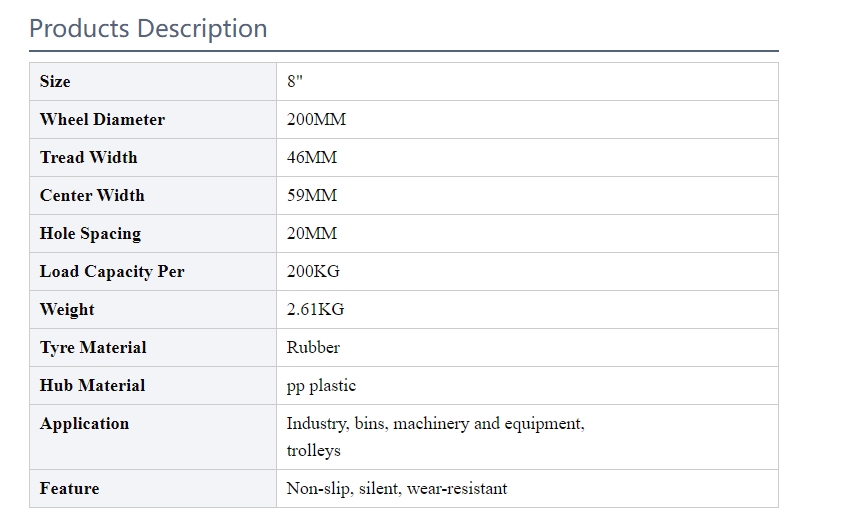Image resolution: width=859 pixels, height=519 pixels.
Task: Select the Size label cell
Action: pyautogui.click(x=56, y=82)
